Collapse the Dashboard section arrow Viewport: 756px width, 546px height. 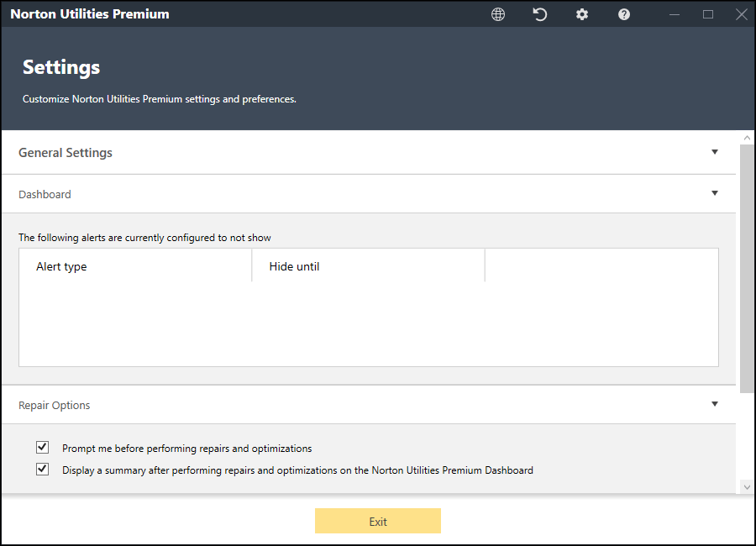pyautogui.click(x=715, y=193)
